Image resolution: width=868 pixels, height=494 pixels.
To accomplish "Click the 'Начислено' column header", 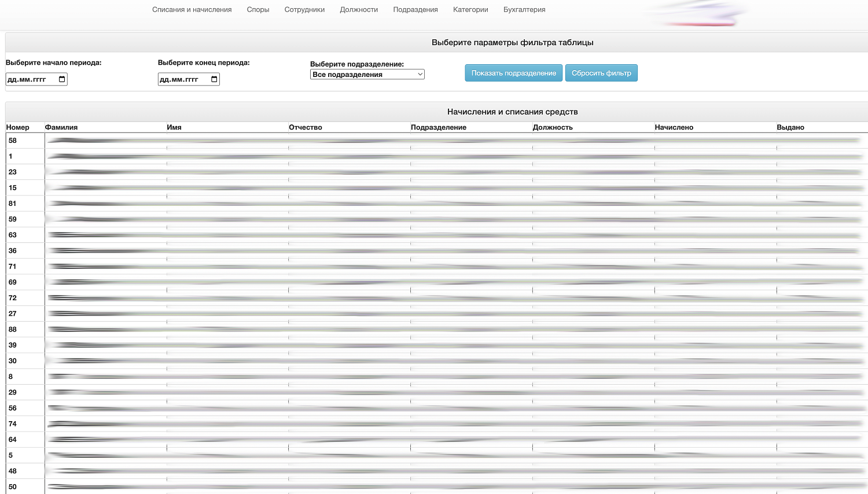I will click(x=674, y=127).
